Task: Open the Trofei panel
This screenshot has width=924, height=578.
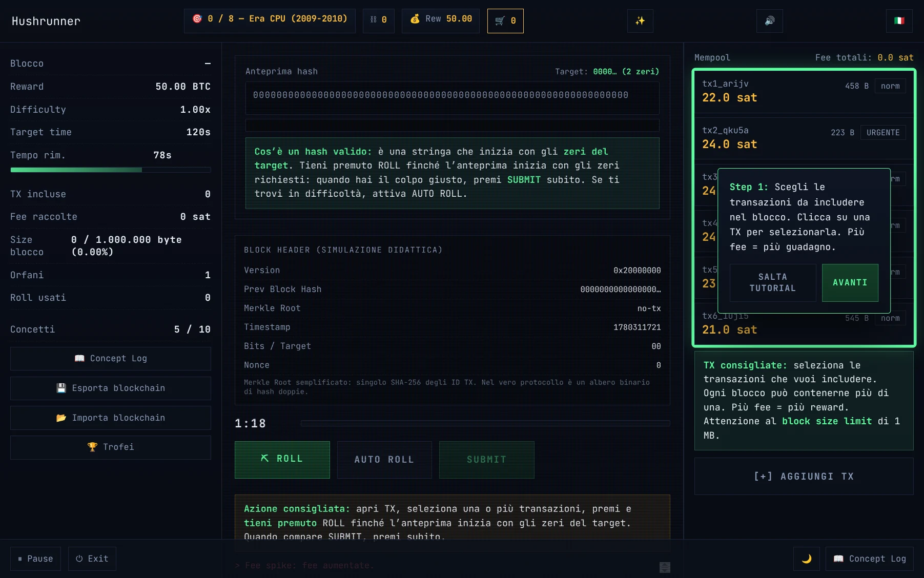Action: [111, 447]
